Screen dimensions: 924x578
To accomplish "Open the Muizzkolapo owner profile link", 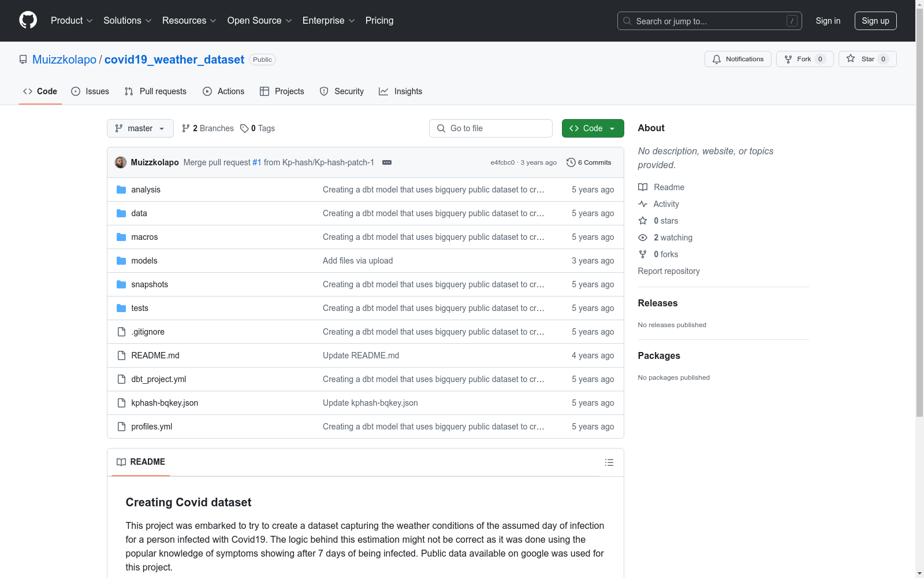I will 65,60.
